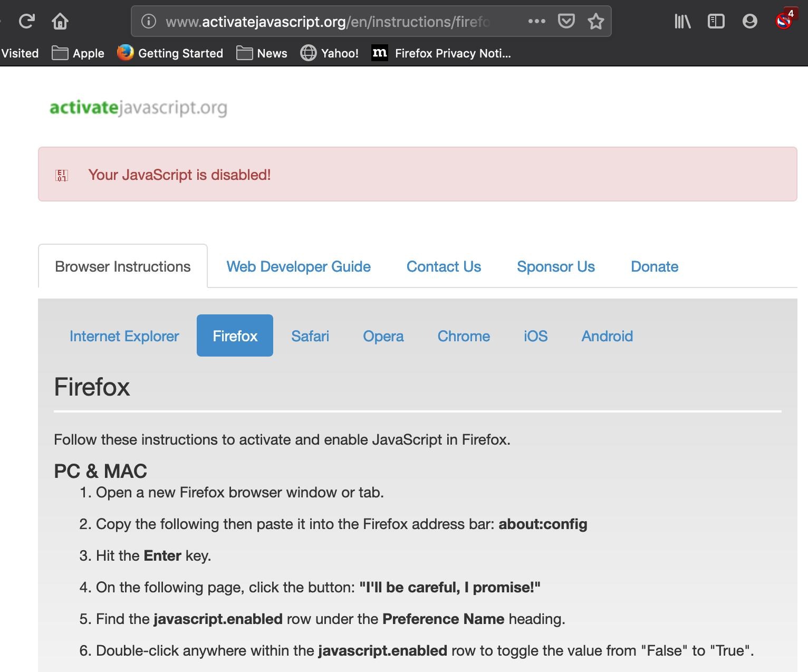
Task: Reload the current page
Action: [x=26, y=21]
